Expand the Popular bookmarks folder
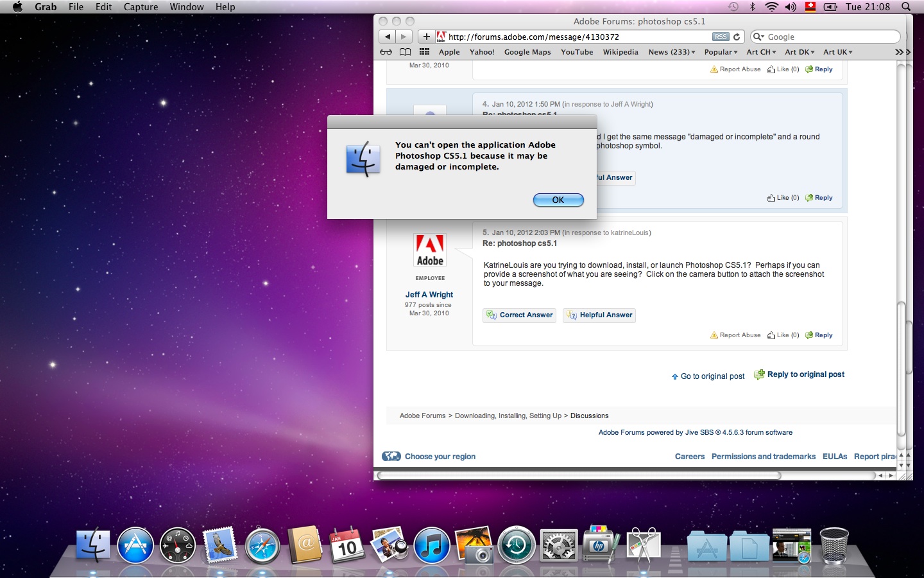 point(721,52)
